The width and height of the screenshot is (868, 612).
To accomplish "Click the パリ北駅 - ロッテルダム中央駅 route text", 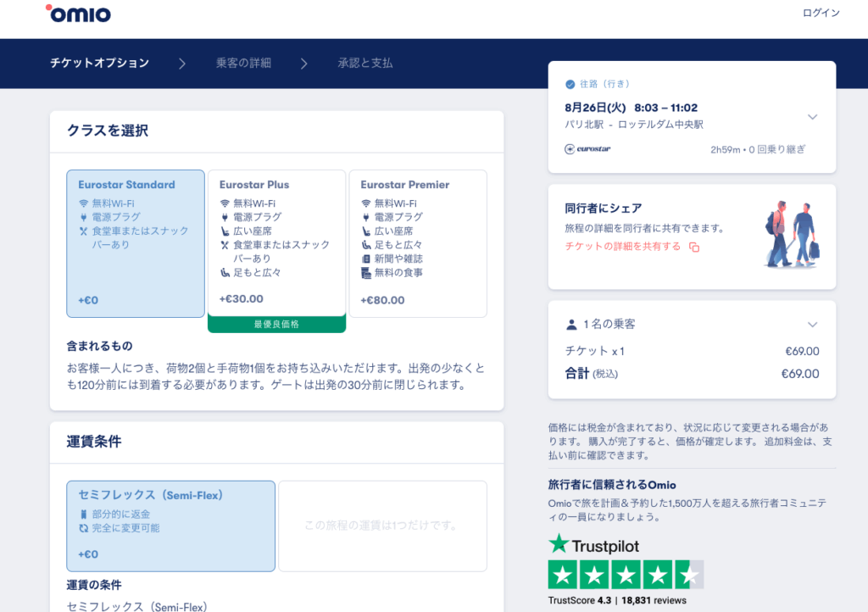I will point(634,125).
